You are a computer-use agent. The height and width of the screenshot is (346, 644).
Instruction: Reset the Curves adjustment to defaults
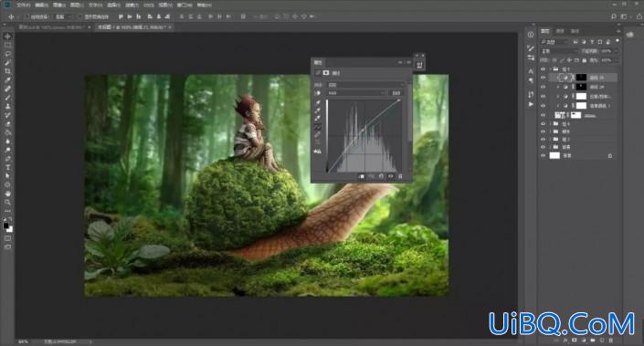click(381, 176)
